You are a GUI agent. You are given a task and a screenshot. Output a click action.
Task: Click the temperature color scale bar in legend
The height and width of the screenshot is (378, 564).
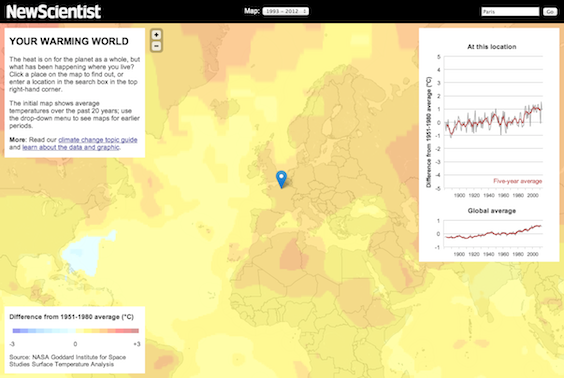[x=76, y=331]
